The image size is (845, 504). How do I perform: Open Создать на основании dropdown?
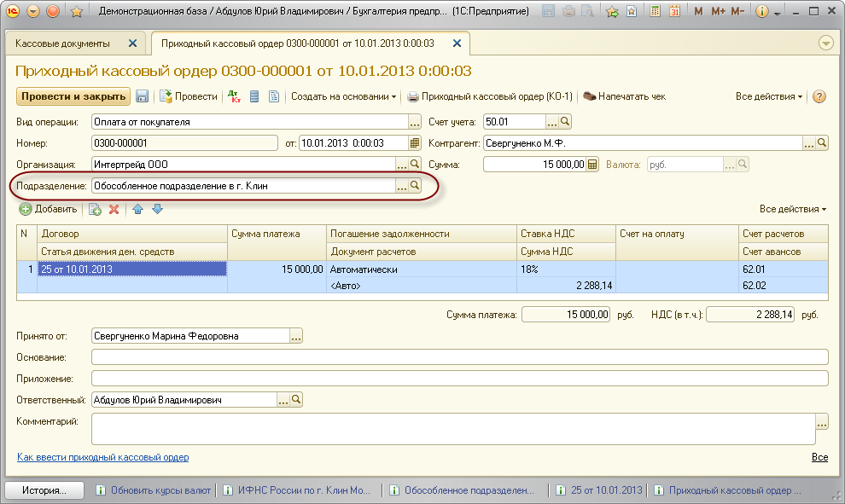click(x=343, y=96)
